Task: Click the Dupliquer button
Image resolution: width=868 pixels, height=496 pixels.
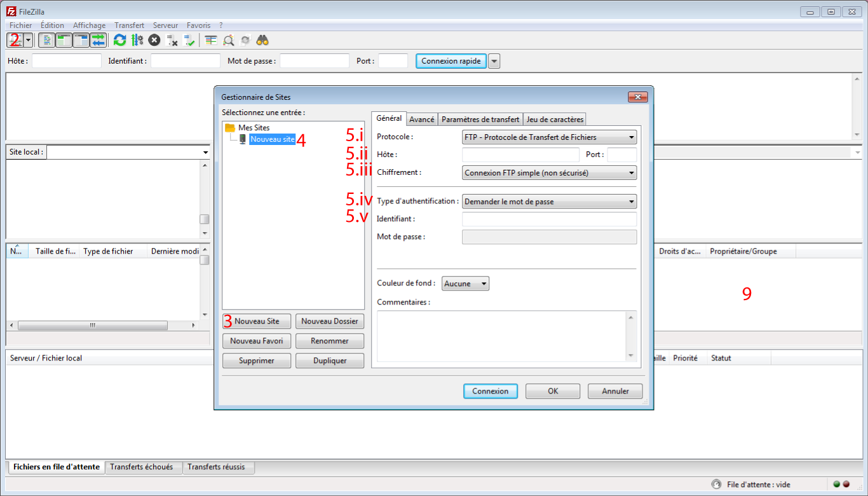Action: (330, 361)
